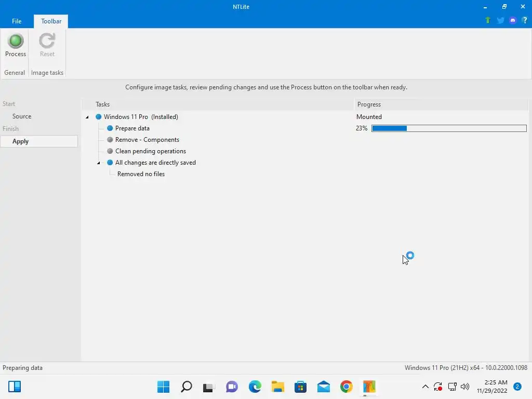Open the Chat app on the taskbar

[x=232, y=387]
